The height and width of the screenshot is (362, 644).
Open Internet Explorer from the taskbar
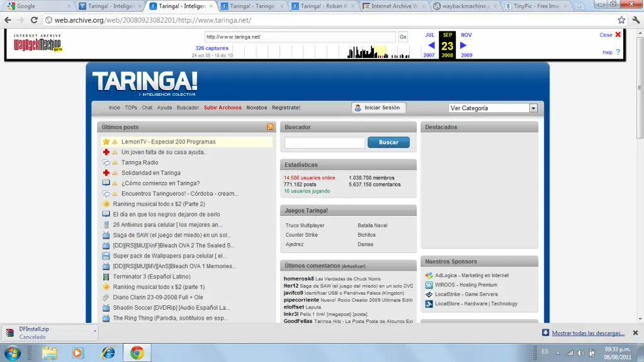pyautogui.click(x=108, y=353)
